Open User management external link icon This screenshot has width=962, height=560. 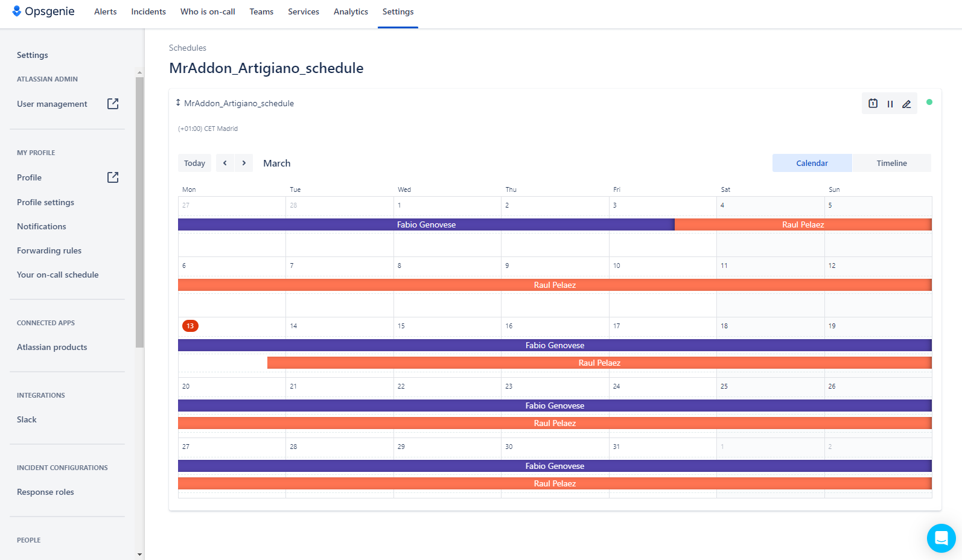click(113, 104)
